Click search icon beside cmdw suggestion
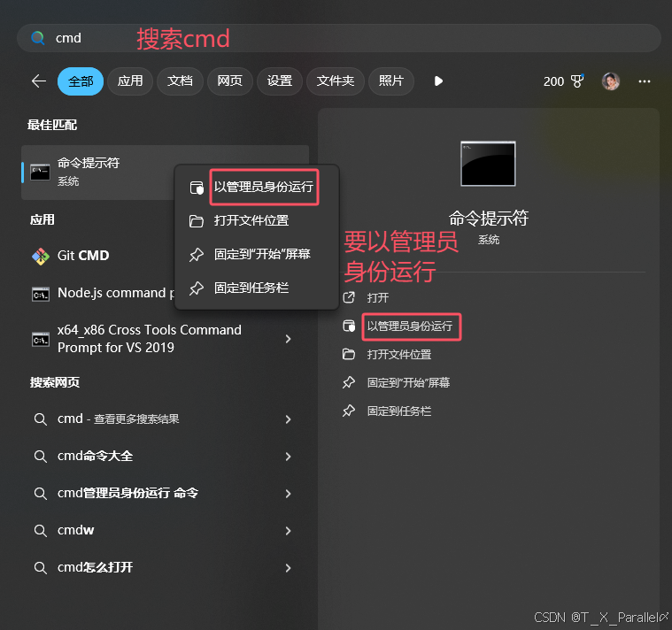The image size is (672, 630). [41, 531]
